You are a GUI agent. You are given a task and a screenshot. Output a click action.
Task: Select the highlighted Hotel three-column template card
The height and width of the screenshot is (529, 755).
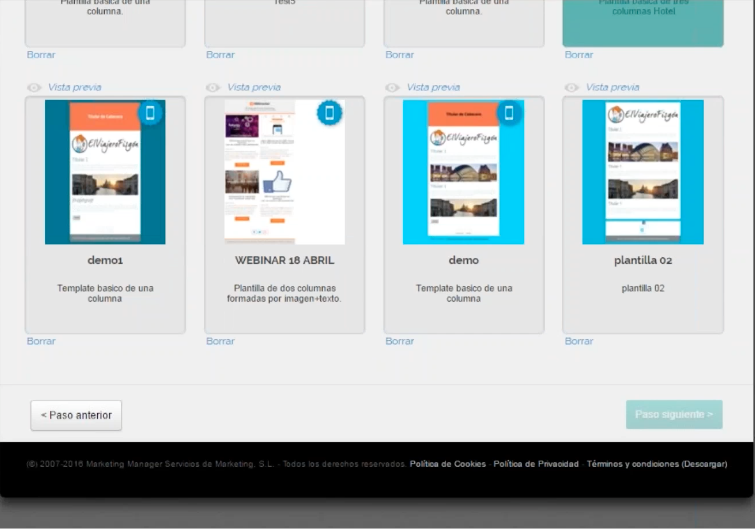[643, 23]
